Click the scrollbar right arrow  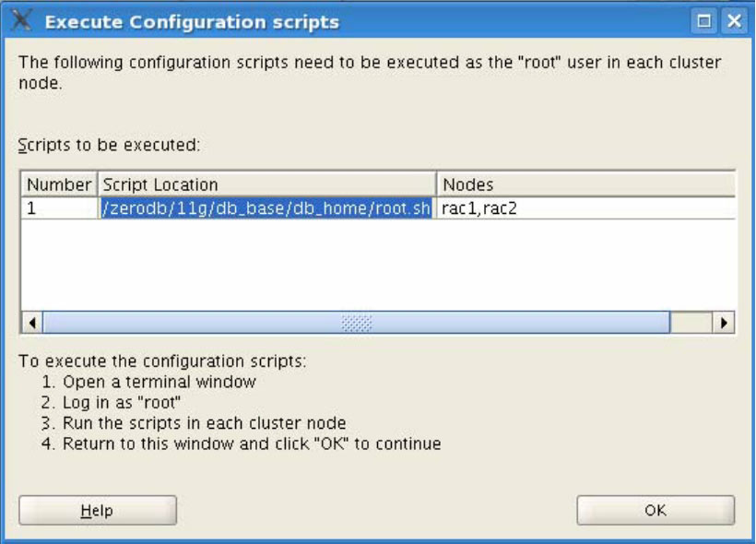pyautogui.click(x=726, y=323)
